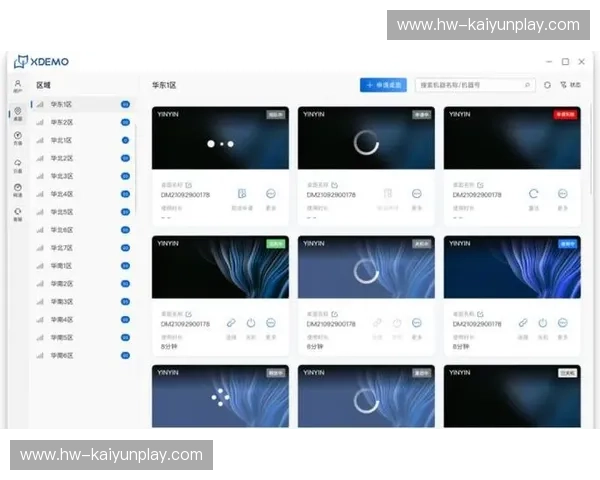Click connect link icon on green-badge card
Viewport: 600px width, 480px height.
[x=231, y=323]
